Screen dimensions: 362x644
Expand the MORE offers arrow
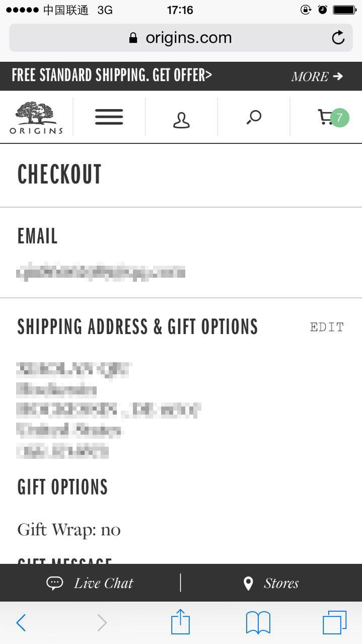[317, 76]
